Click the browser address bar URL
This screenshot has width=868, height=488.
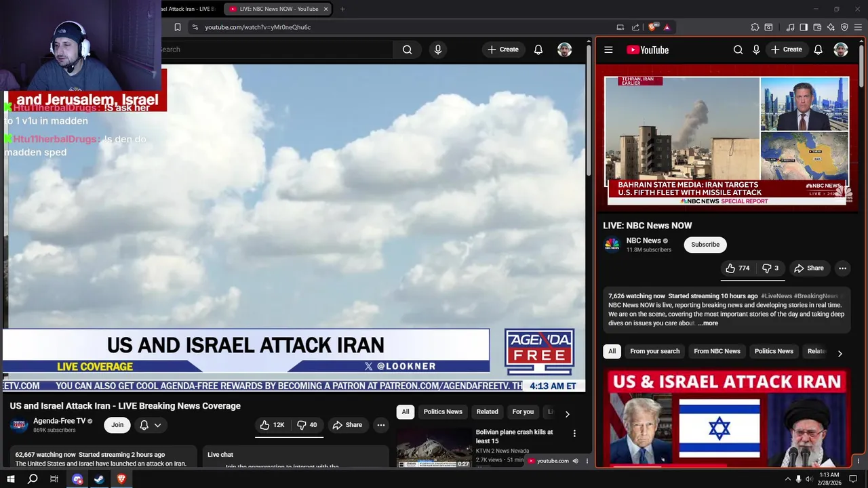click(x=258, y=27)
